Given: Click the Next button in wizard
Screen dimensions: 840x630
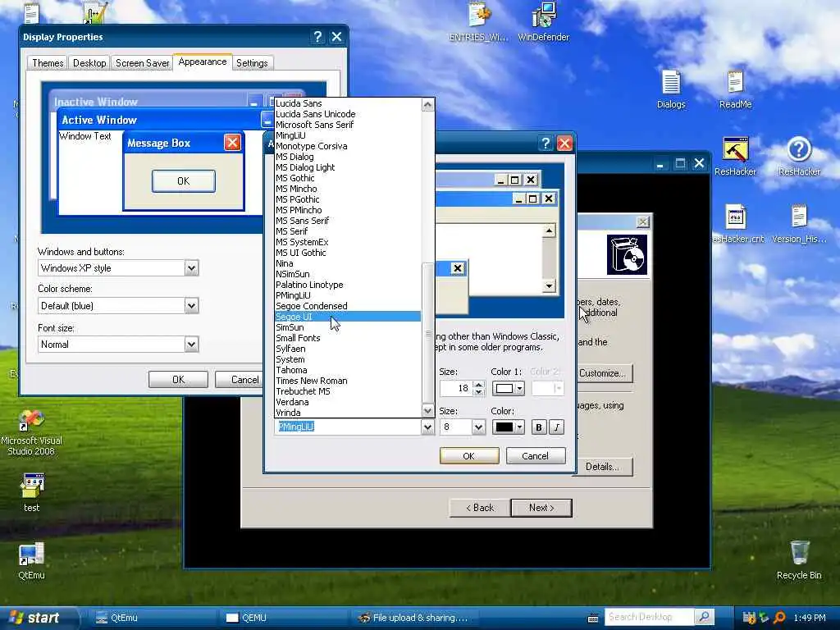Looking at the screenshot, I should click(x=541, y=508).
